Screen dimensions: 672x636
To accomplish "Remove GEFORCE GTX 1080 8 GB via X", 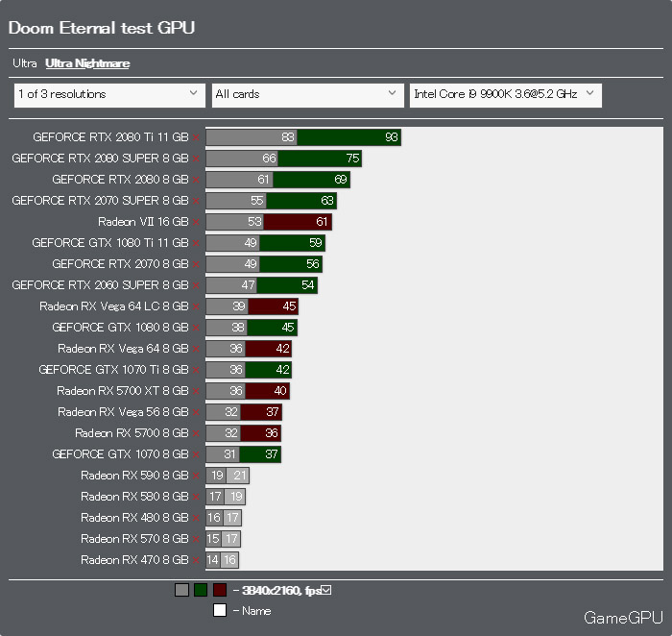I will click(196, 328).
